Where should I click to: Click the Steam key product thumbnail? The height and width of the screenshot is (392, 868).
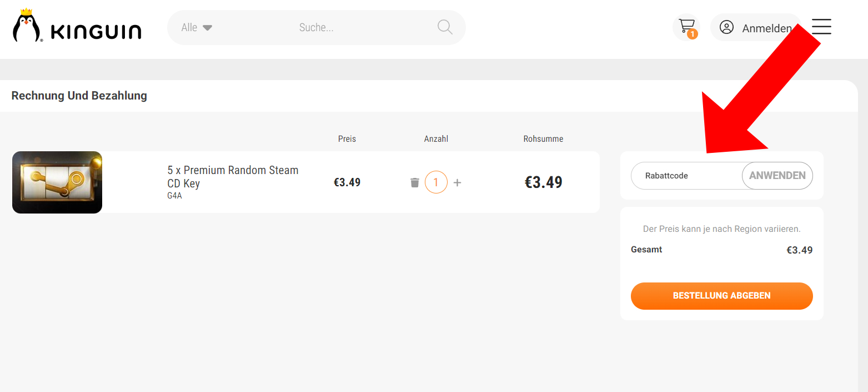57,182
